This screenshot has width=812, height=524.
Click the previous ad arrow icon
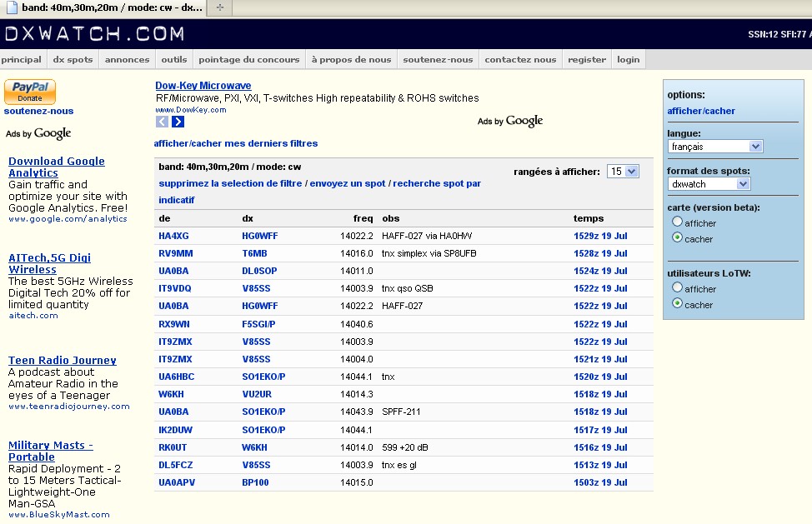tap(162, 122)
